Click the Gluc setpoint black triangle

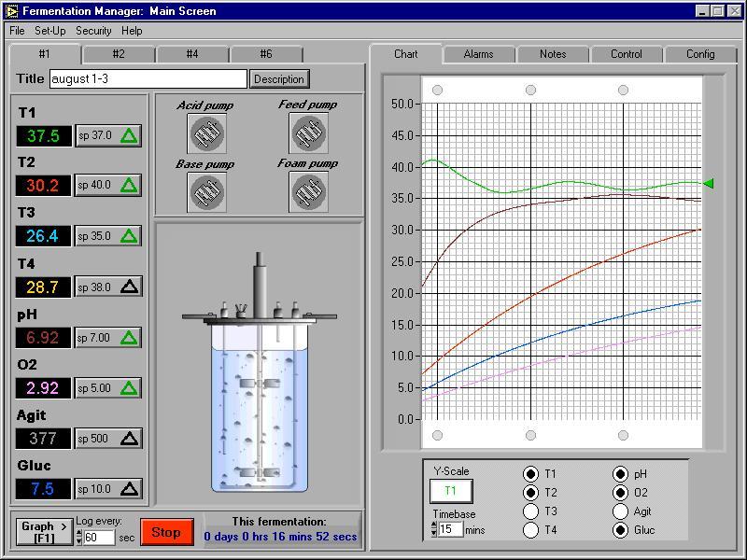click(129, 489)
